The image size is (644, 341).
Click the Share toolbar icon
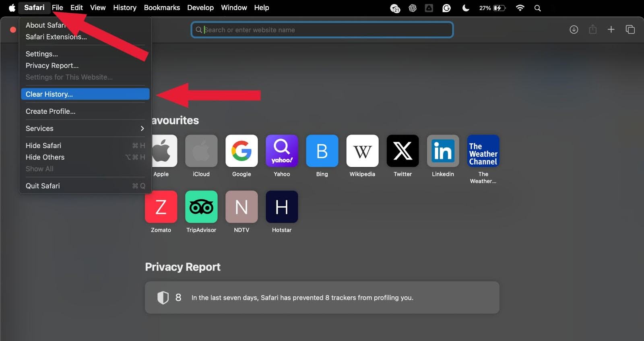592,29
